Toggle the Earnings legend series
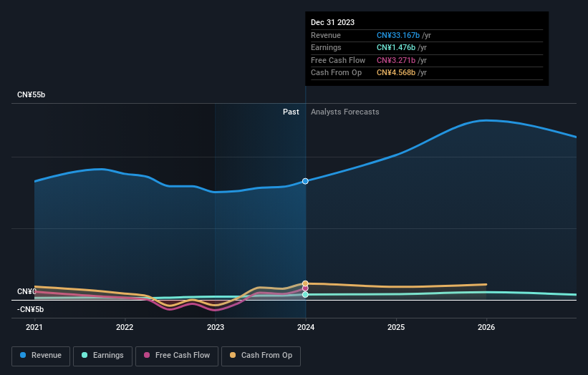The image size is (588, 375). pos(102,356)
